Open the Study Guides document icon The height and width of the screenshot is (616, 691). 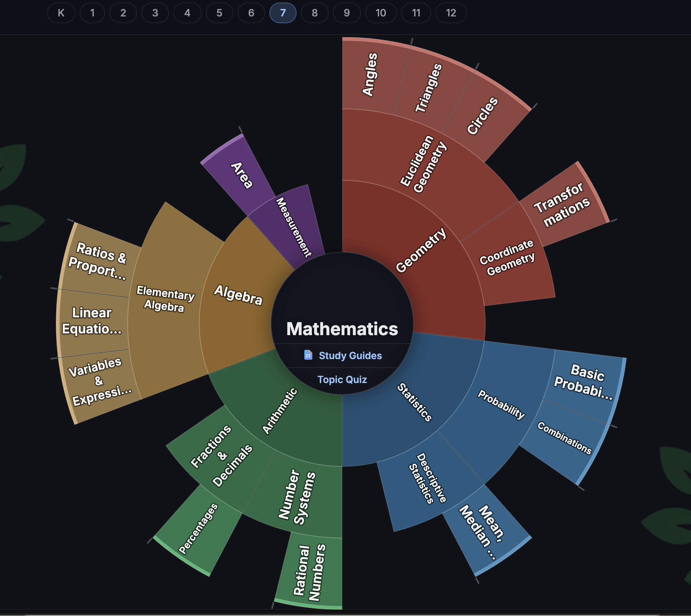pos(308,355)
